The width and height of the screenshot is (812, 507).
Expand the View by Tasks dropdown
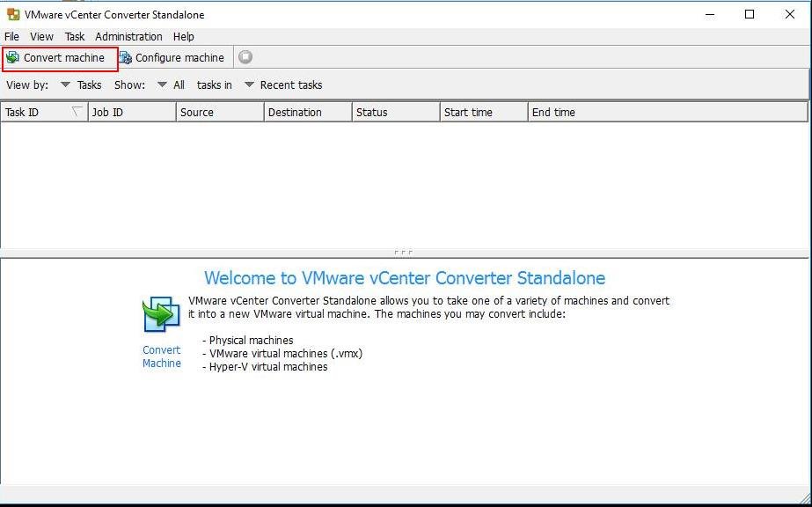click(x=81, y=84)
